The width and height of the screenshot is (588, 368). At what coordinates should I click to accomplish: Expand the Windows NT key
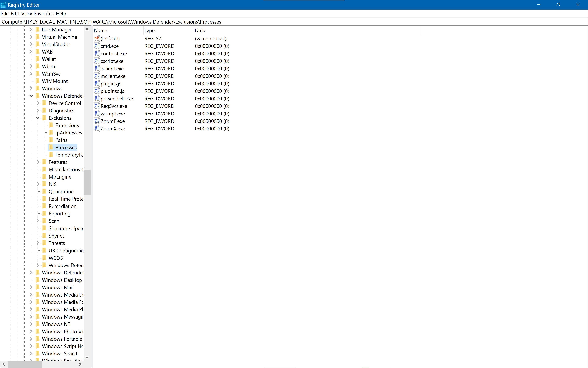click(x=31, y=324)
